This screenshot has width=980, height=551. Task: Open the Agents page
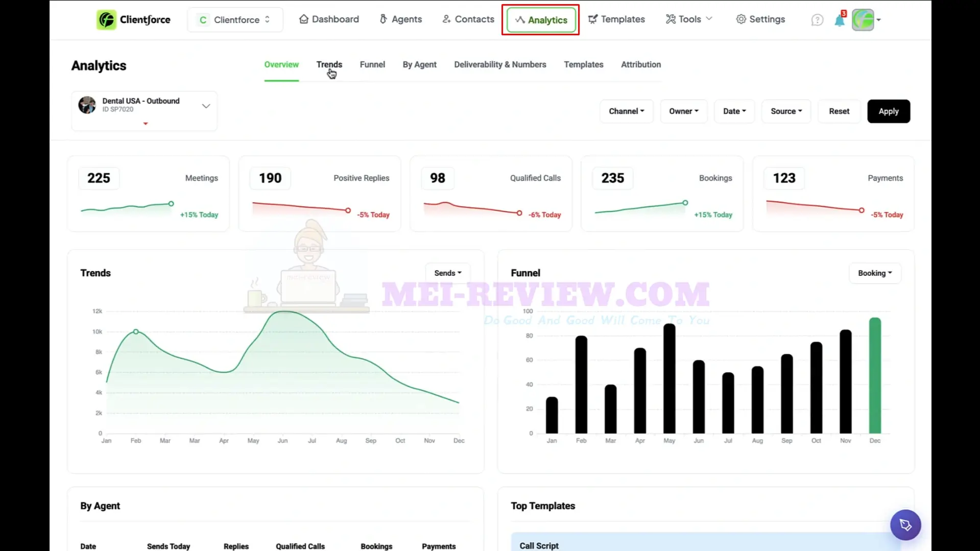pos(400,19)
